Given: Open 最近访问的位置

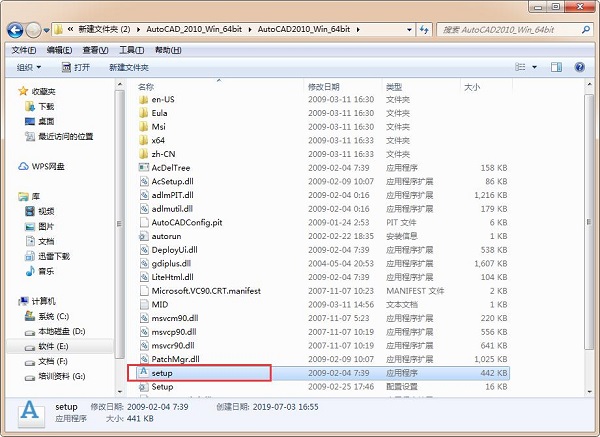Looking at the screenshot, I should 59,136.
